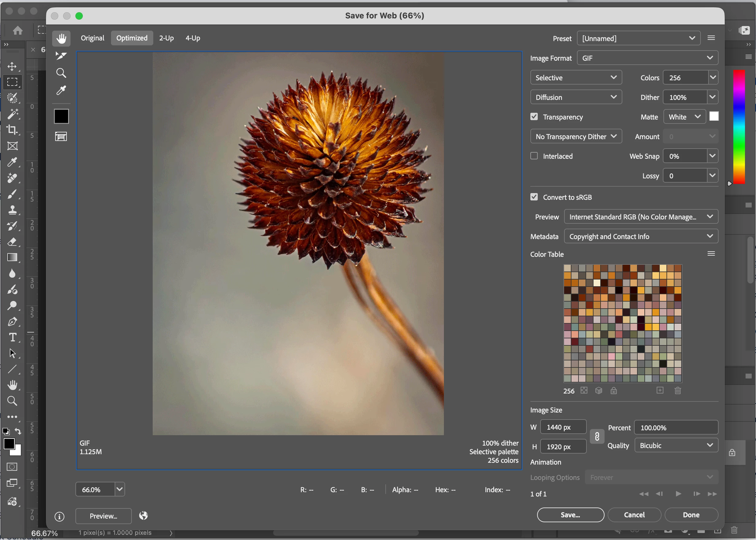Enable the Interlaced checkbox

pos(534,156)
